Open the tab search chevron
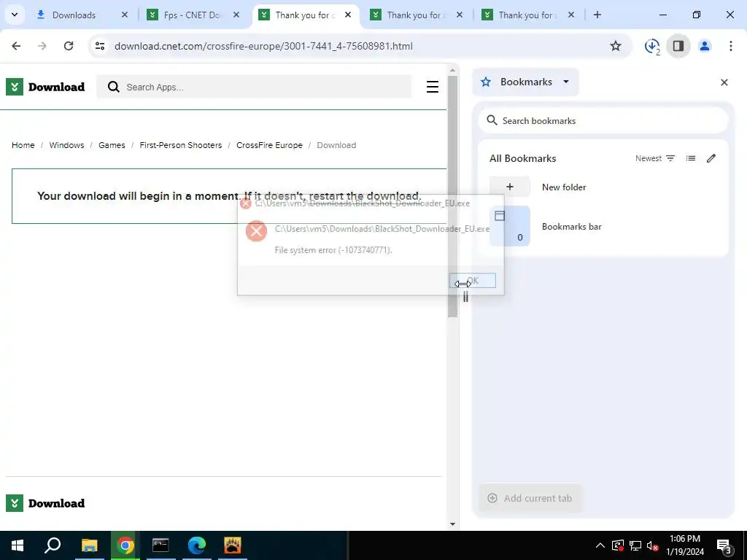The height and width of the screenshot is (560, 747). click(x=15, y=15)
